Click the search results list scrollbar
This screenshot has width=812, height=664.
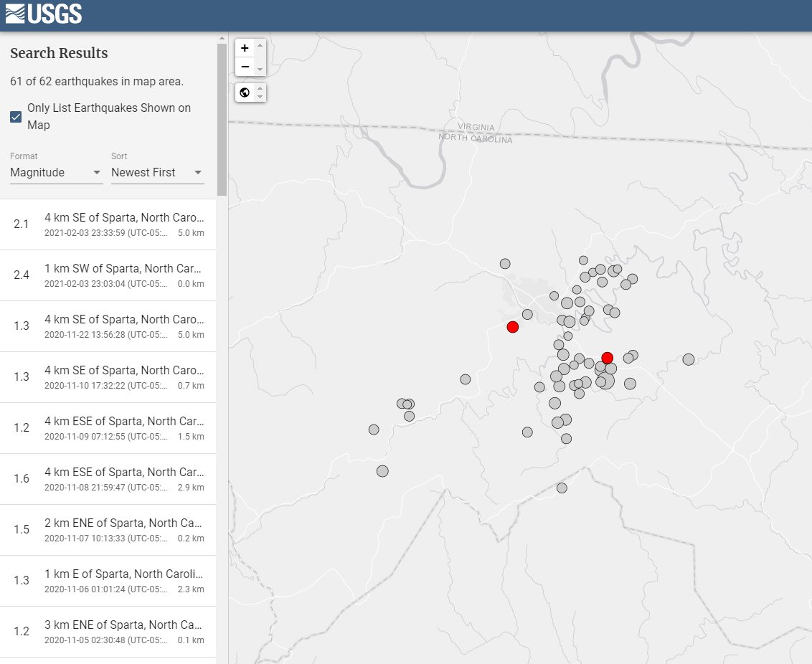(x=222, y=118)
